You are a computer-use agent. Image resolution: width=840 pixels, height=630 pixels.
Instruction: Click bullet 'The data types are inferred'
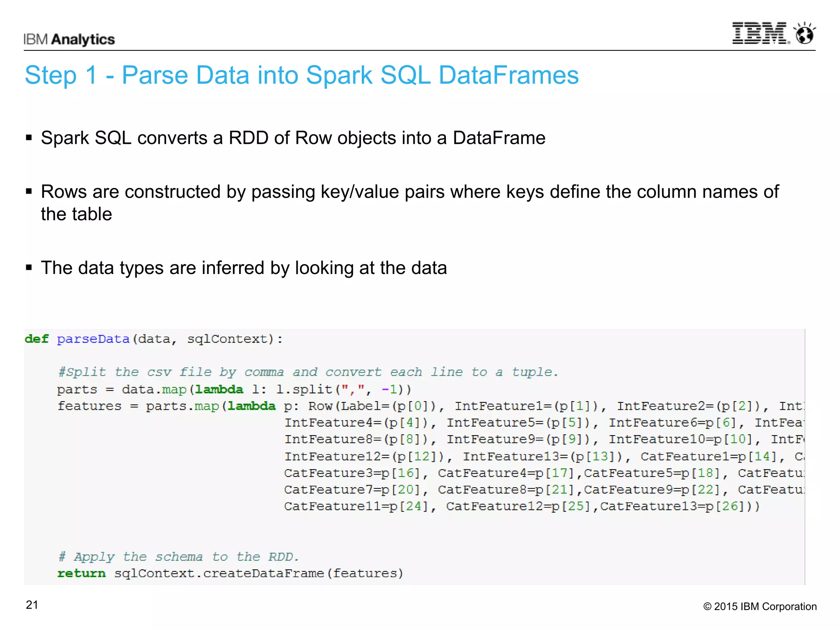(x=244, y=268)
